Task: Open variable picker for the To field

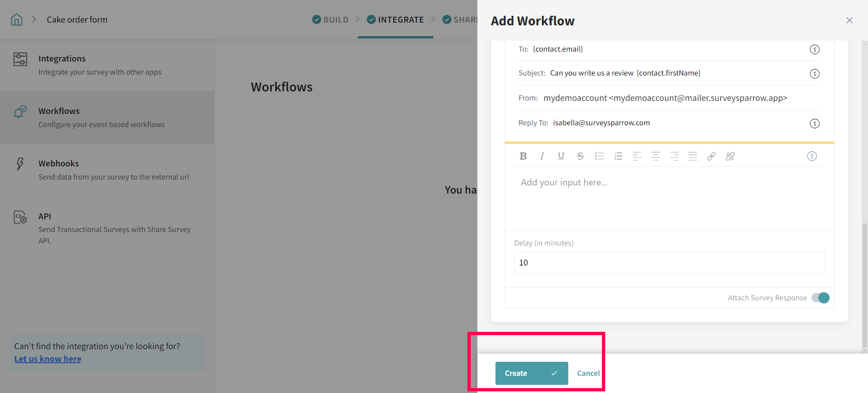Action: [x=814, y=49]
